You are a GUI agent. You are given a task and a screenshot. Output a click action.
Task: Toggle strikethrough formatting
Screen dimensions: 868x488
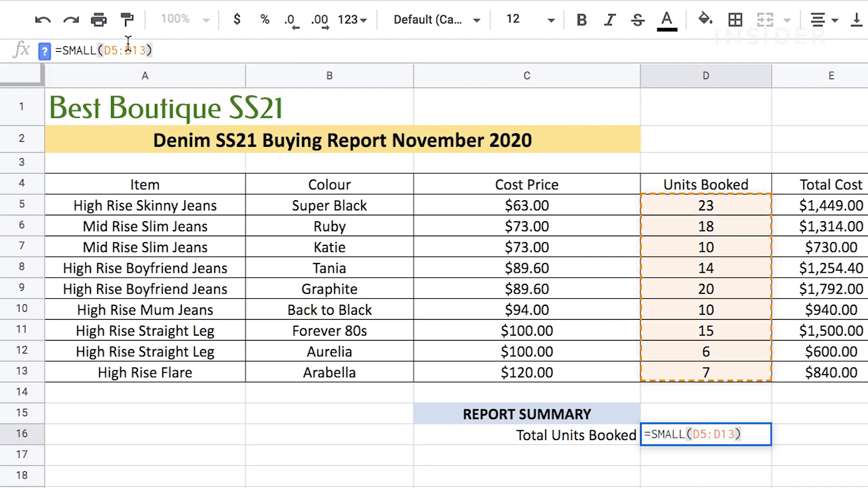[637, 20]
